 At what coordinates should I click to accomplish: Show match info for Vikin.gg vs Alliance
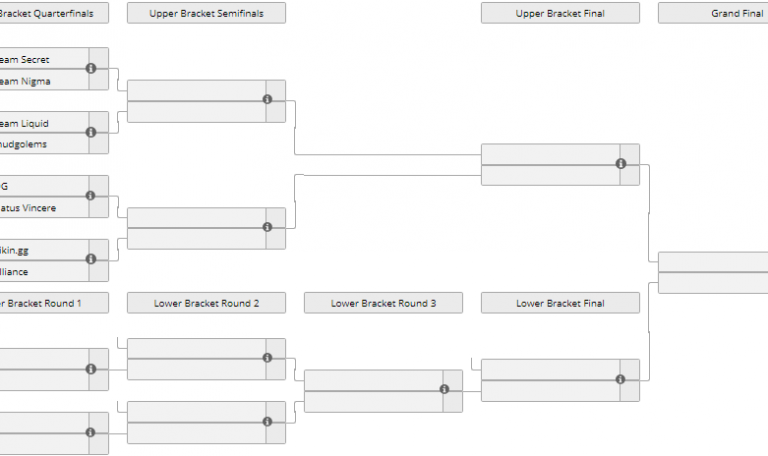pyautogui.click(x=91, y=260)
